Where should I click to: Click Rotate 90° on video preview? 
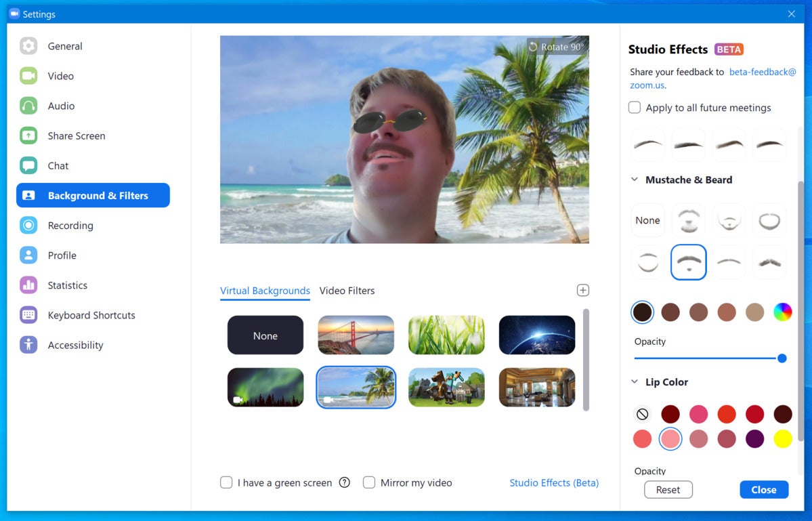pyautogui.click(x=557, y=47)
